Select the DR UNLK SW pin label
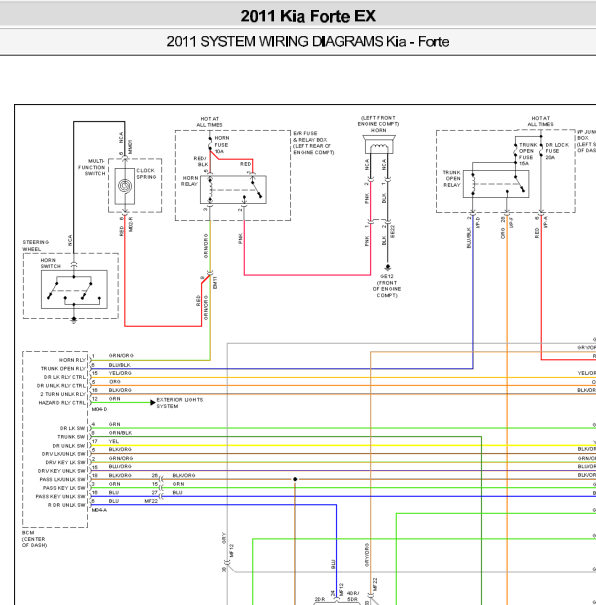 (69, 446)
